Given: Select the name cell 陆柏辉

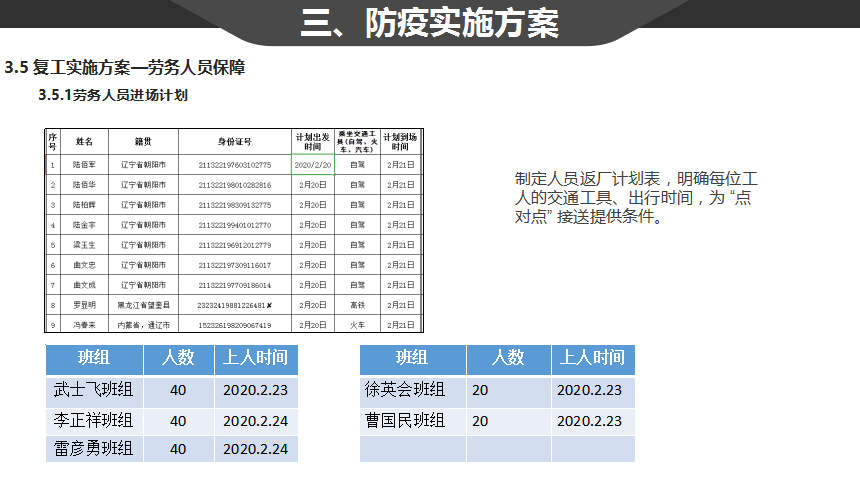Looking at the screenshot, I should [84, 205].
